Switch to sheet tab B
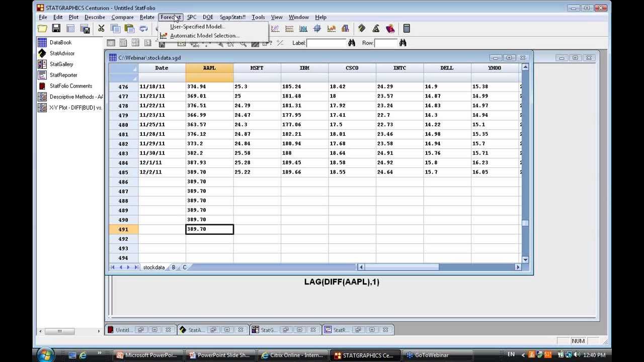Viewport: 644px width, 362px height. pos(174,267)
